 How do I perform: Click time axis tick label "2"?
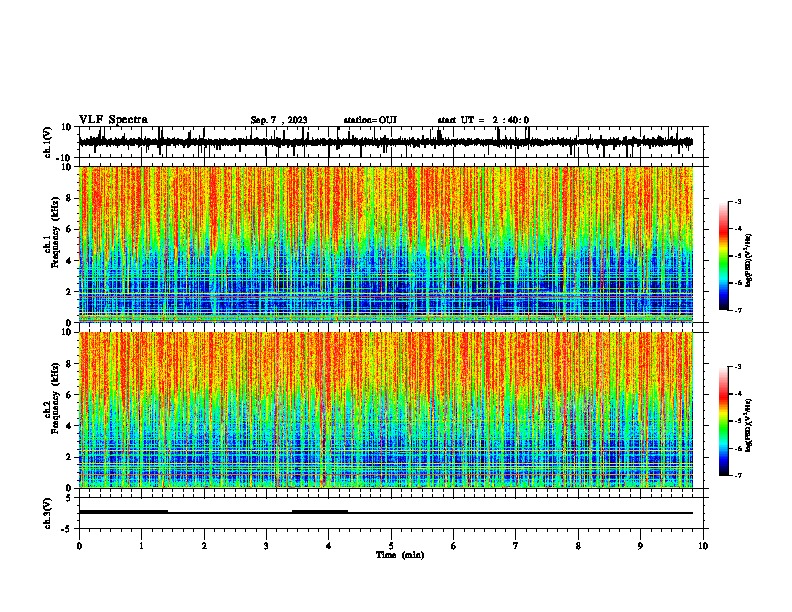click(x=204, y=546)
